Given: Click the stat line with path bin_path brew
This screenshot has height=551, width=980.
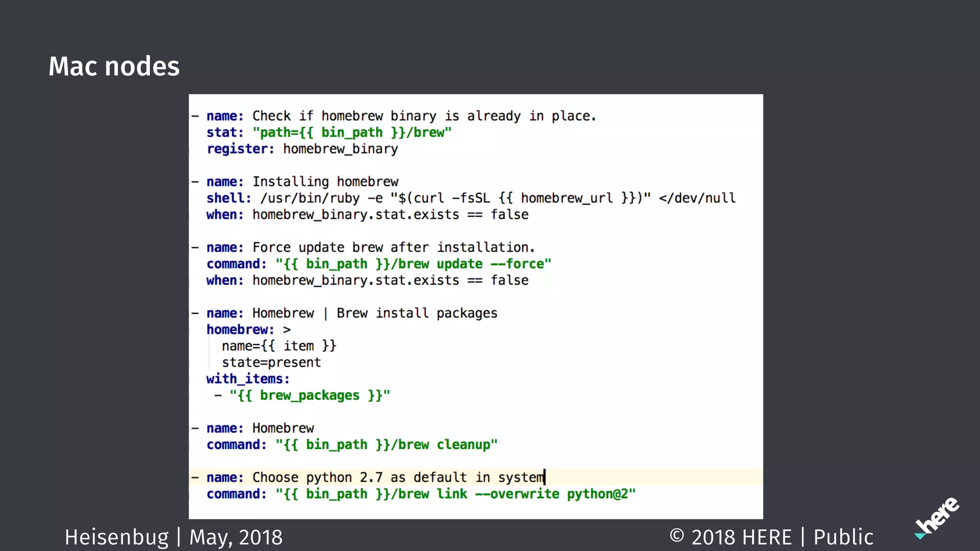Looking at the screenshot, I should (329, 132).
